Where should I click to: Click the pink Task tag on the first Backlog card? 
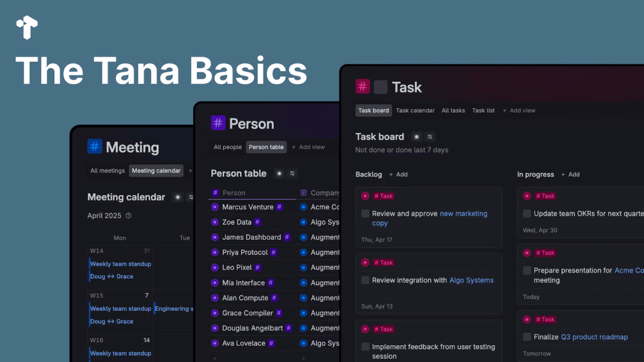[383, 196]
